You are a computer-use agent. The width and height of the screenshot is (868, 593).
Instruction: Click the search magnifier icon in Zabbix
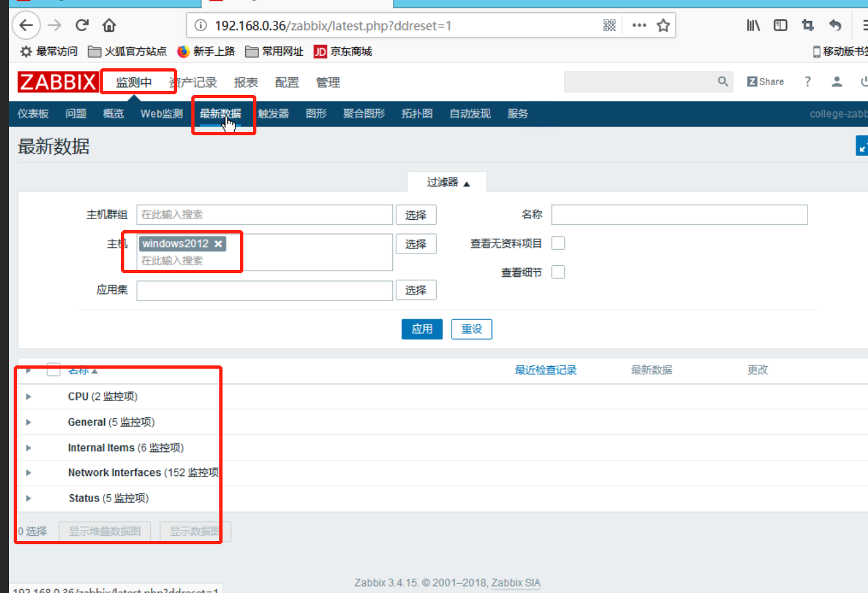click(x=723, y=81)
